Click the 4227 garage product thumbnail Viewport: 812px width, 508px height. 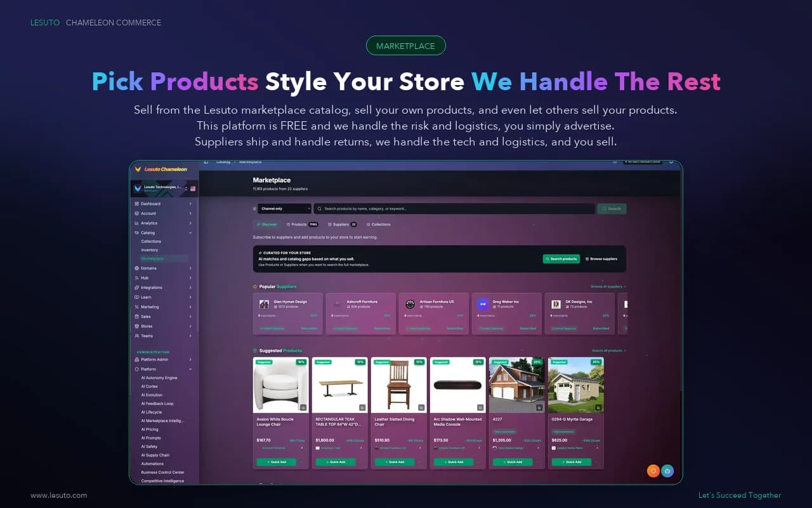(x=517, y=385)
